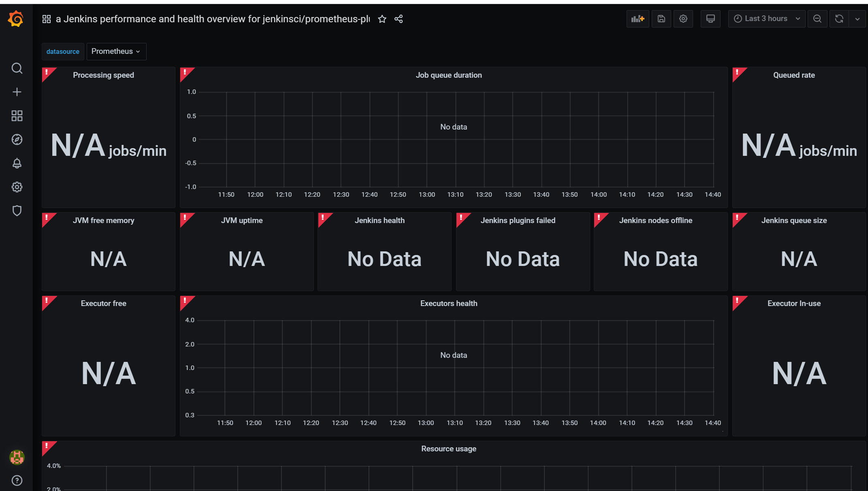Open dashboard settings gear in top bar

click(x=683, y=19)
